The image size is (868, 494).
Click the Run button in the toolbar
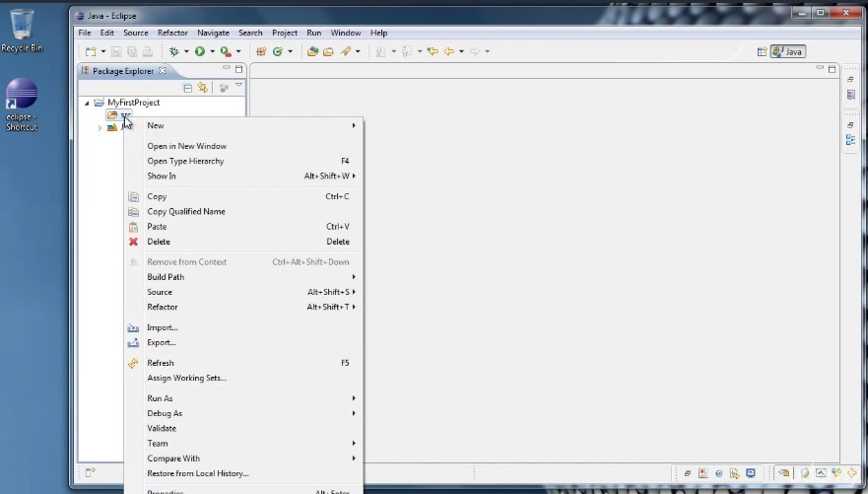click(x=199, y=51)
